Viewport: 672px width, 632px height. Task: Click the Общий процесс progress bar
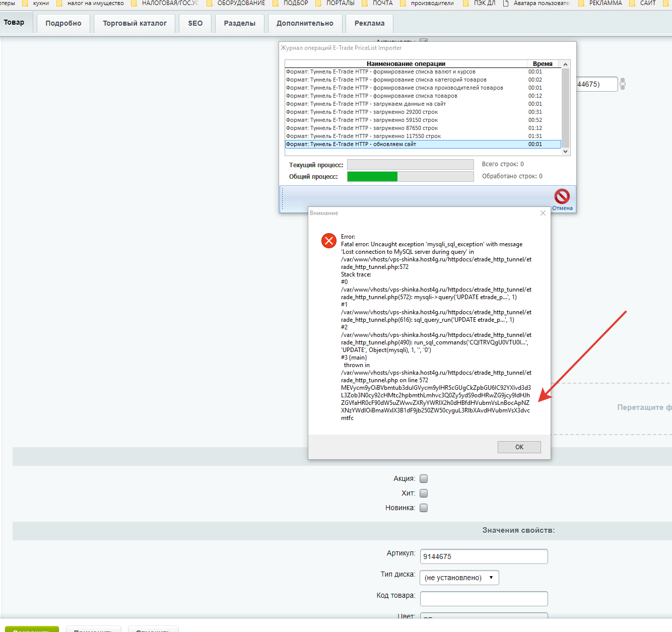tap(411, 176)
